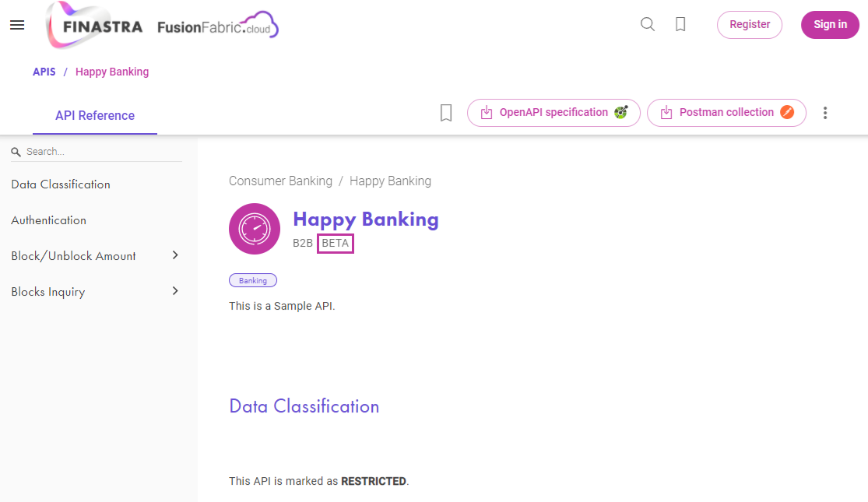
Task: Select the API Reference tab
Action: (95, 116)
